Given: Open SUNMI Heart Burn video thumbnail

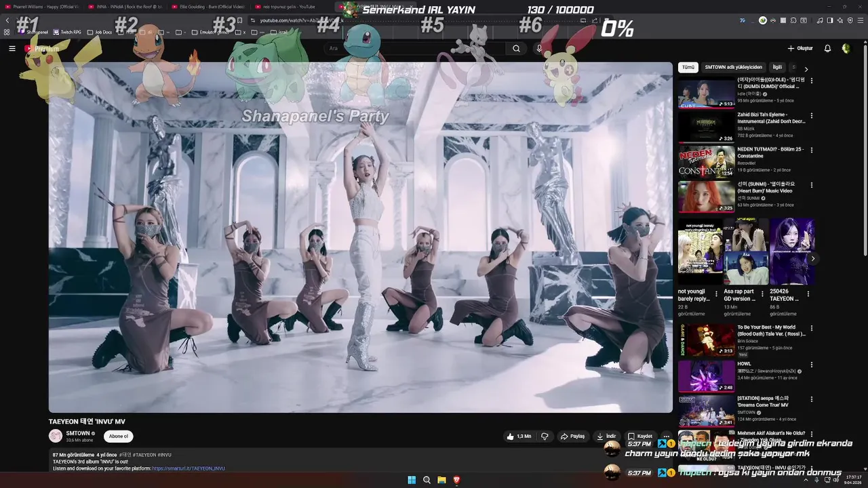Looking at the screenshot, I should pos(706,197).
